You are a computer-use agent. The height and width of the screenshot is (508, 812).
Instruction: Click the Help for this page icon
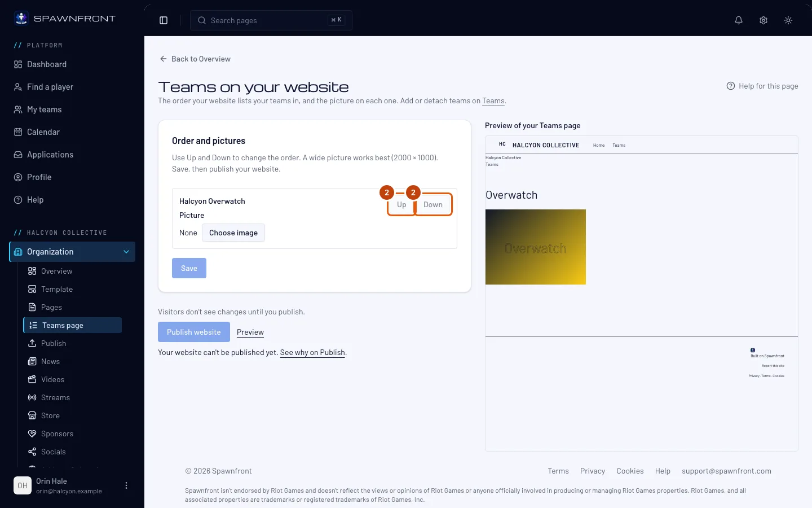[731, 86]
